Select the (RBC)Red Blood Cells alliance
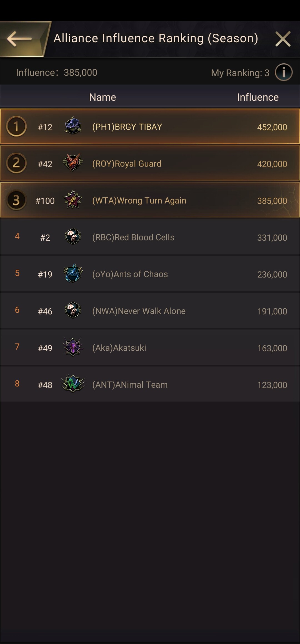 (x=133, y=237)
